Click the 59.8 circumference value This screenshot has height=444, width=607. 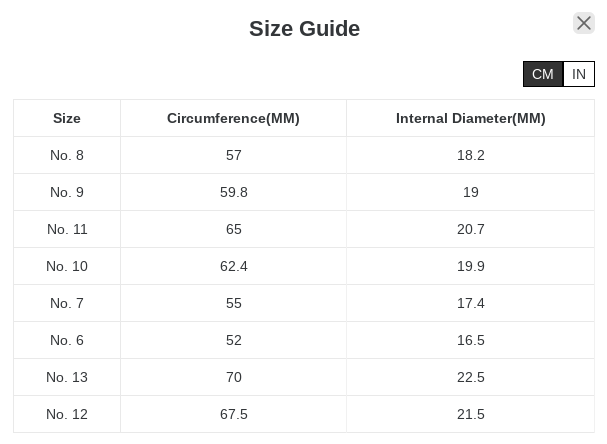pos(233,192)
